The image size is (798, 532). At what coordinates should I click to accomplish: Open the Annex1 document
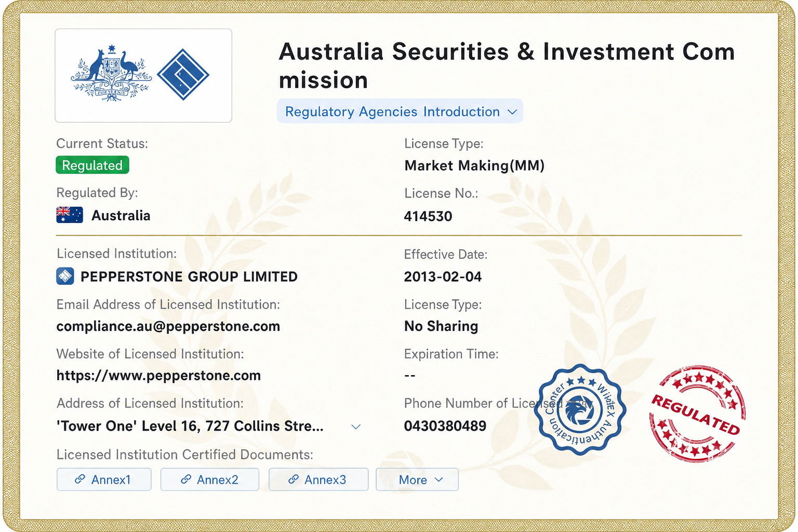coord(104,480)
